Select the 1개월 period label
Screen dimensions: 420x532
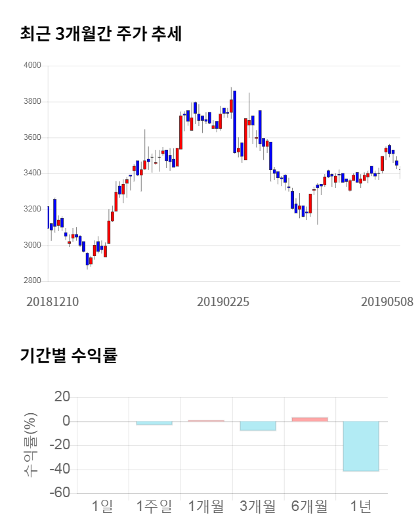[206, 506]
